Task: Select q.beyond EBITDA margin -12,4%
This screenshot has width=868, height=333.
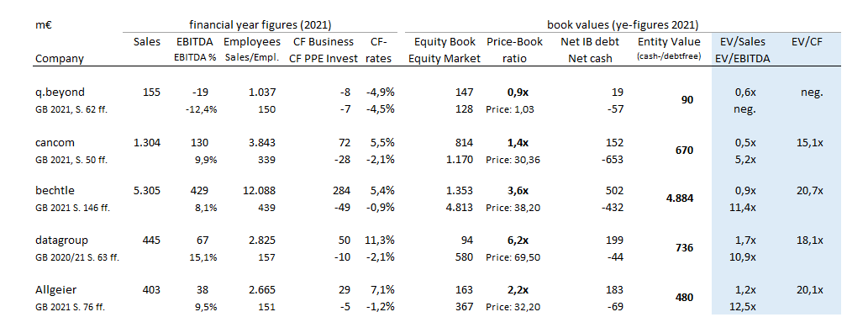Action: click(x=202, y=109)
